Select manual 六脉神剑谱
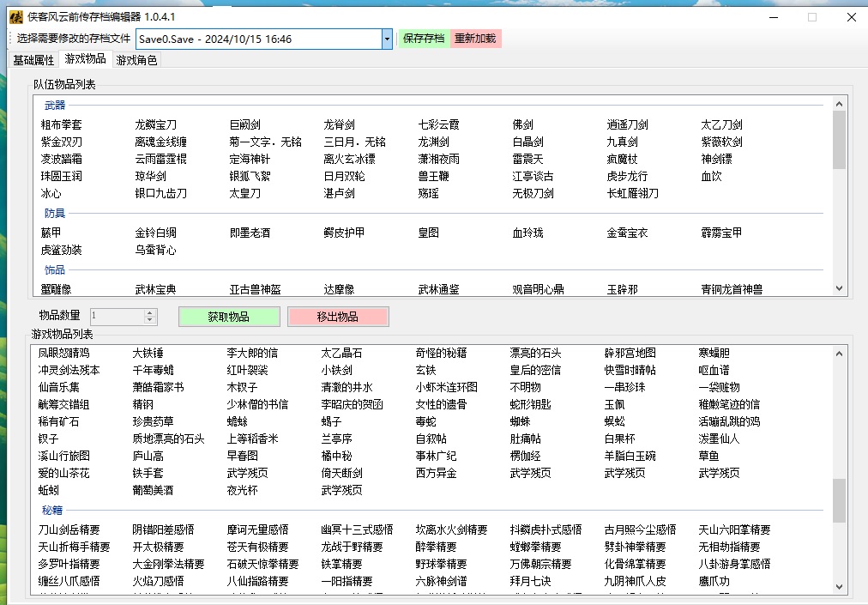Viewport: 868px width, 605px height. [442, 581]
